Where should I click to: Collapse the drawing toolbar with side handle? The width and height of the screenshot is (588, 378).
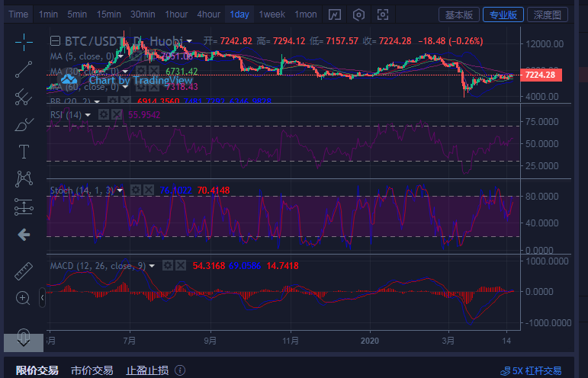tap(43, 297)
